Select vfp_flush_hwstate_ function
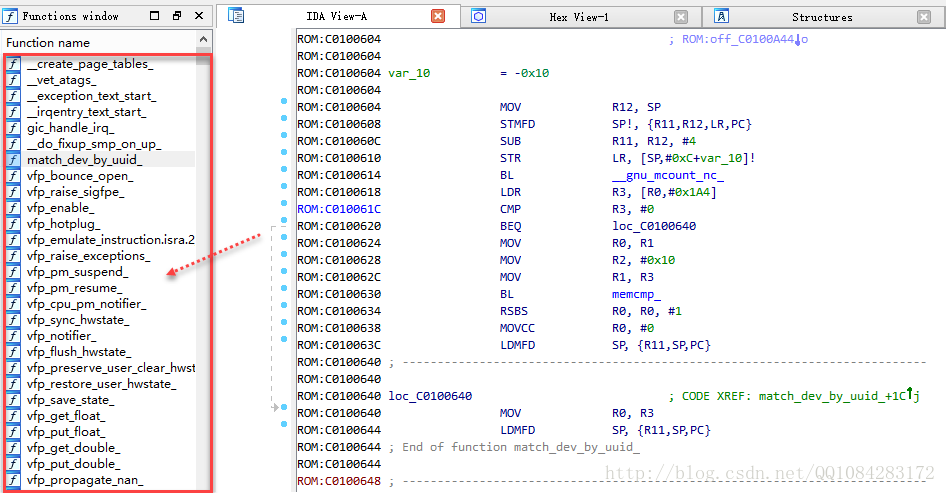The image size is (946, 493). coord(79,352)
